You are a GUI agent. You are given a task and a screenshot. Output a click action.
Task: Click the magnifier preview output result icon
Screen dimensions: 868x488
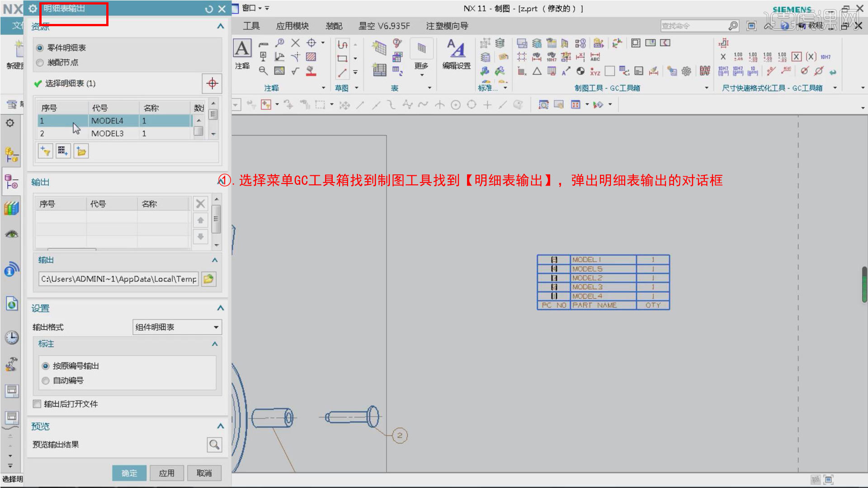pyautogui.click(x=214, y=445)
